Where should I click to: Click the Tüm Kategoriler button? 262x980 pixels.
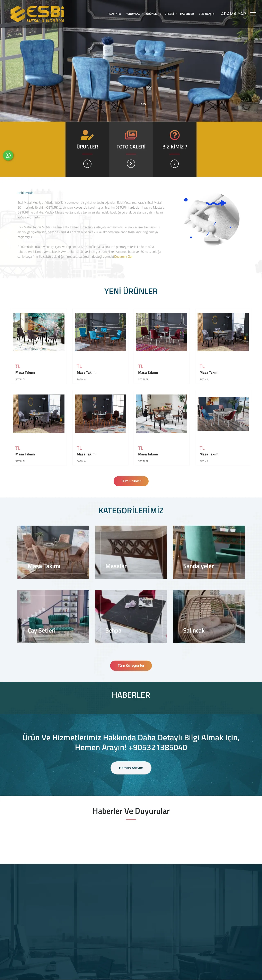131,665
